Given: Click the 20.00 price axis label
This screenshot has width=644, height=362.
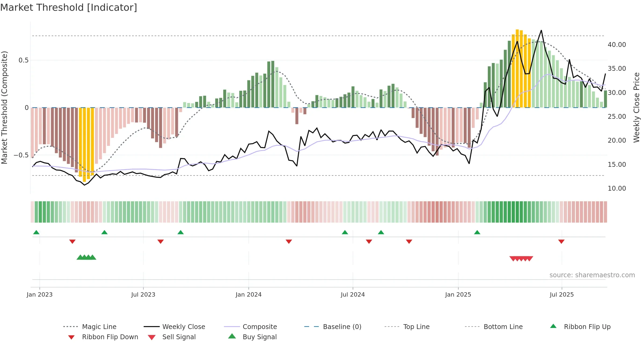Looking at the screenshot, I should [x=617, y=140].
